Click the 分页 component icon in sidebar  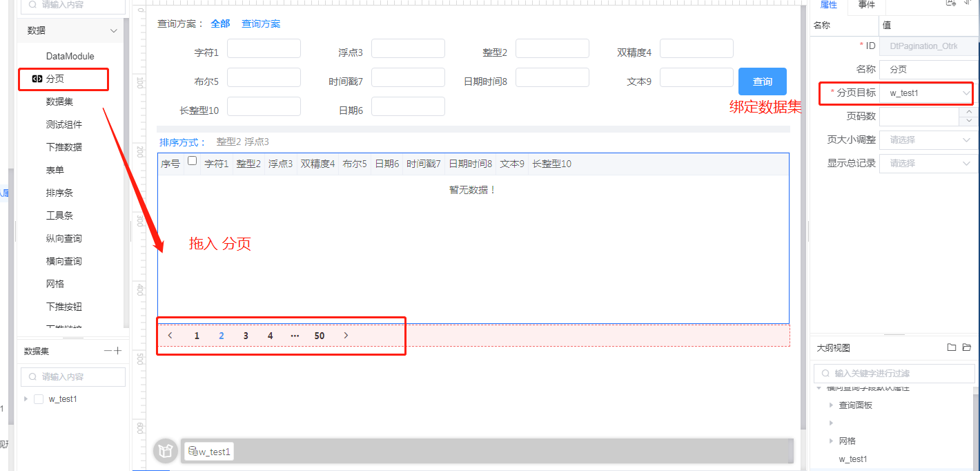37,79
